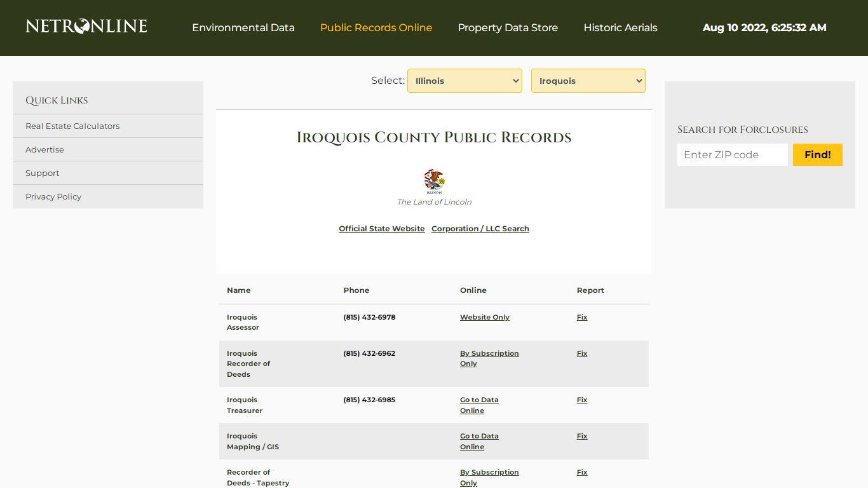This screenshot has width=868, height=488.
Task: Open Mapping / GIS Go to Data Online
Action: (479, 441)
